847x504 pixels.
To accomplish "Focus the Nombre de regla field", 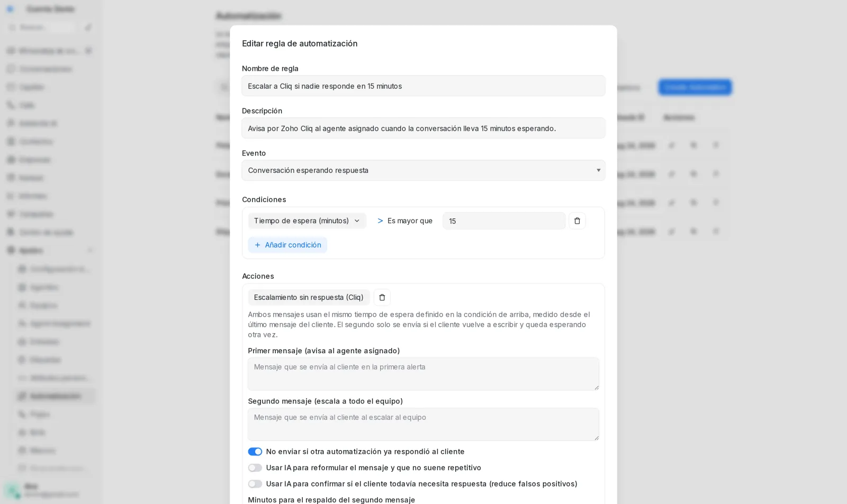I will pos(423,86).
